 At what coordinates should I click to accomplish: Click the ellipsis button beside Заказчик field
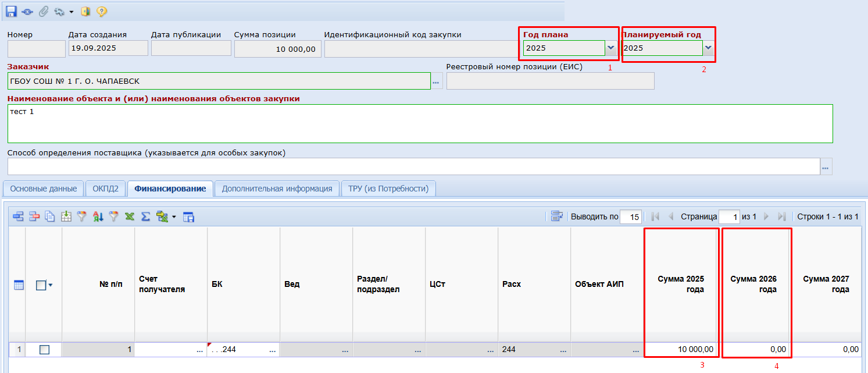coord(437,81)
